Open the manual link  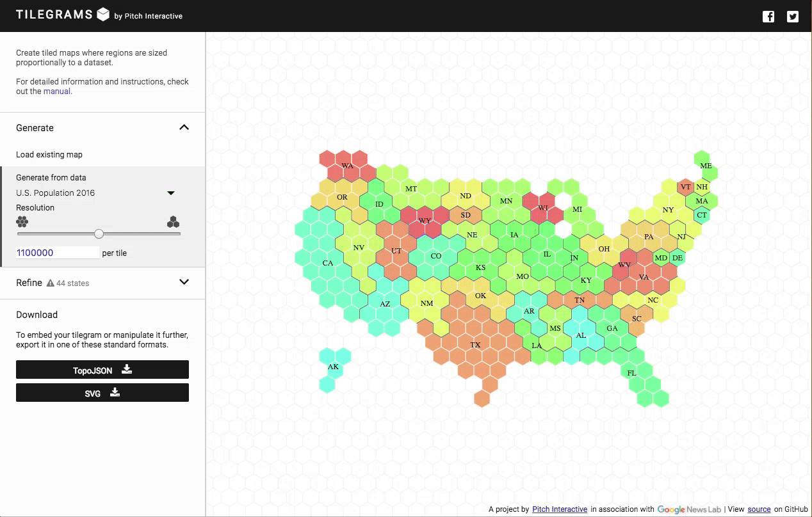57,91
